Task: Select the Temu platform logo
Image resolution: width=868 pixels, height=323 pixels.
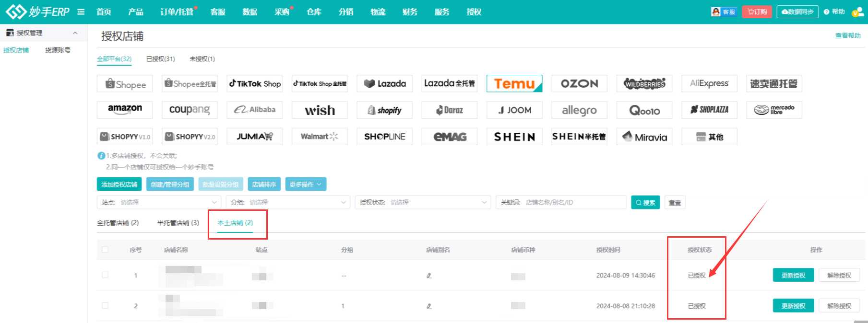Action: [x=514, y=84]
